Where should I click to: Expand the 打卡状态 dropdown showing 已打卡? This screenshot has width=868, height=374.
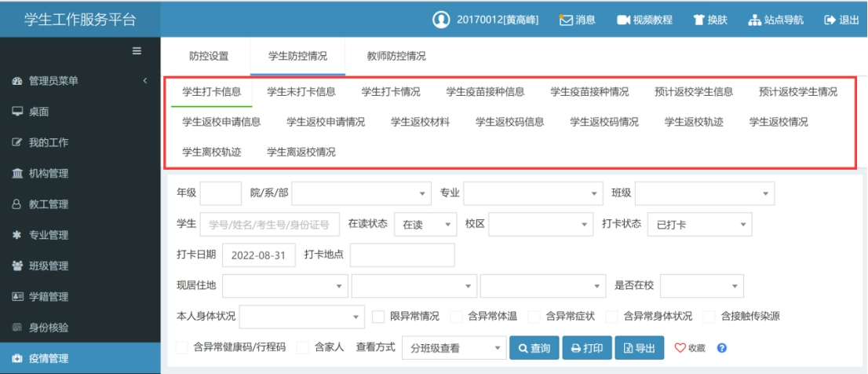point(700,225)
